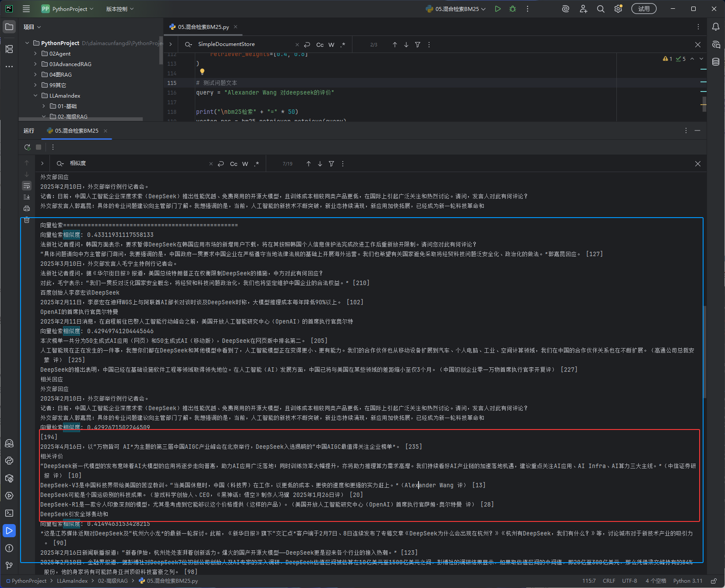Open the Python Console tool window
This screenshot has width=725, height=588.
(x=9, y=461)
